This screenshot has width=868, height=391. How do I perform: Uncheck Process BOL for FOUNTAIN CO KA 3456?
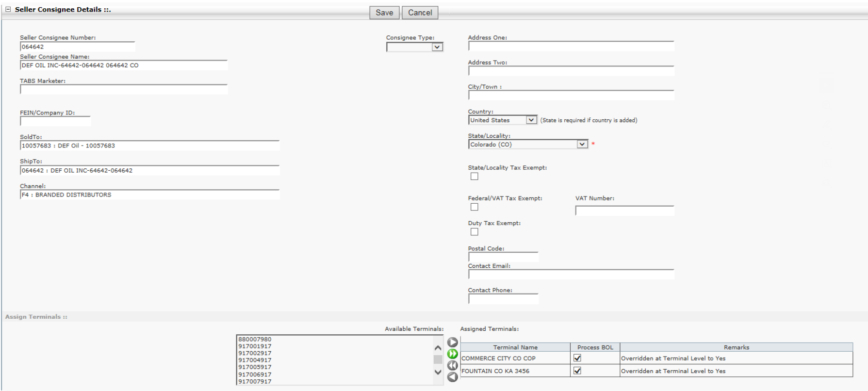(577, 371)
